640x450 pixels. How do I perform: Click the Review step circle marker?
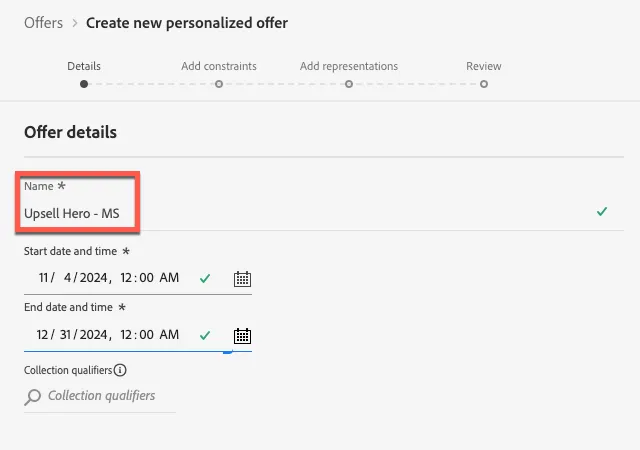484,84
